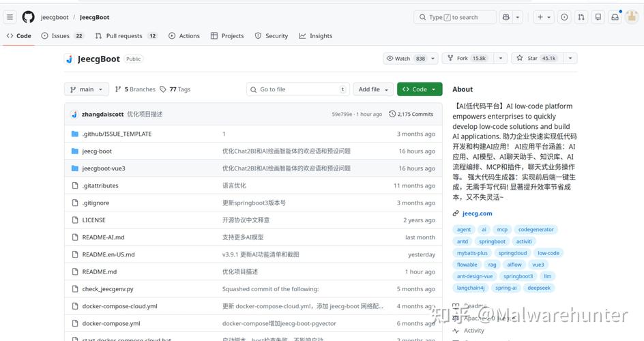The image size is (644, 341).
Task: Open the plus create-new menu
Action: click(544, 17)
